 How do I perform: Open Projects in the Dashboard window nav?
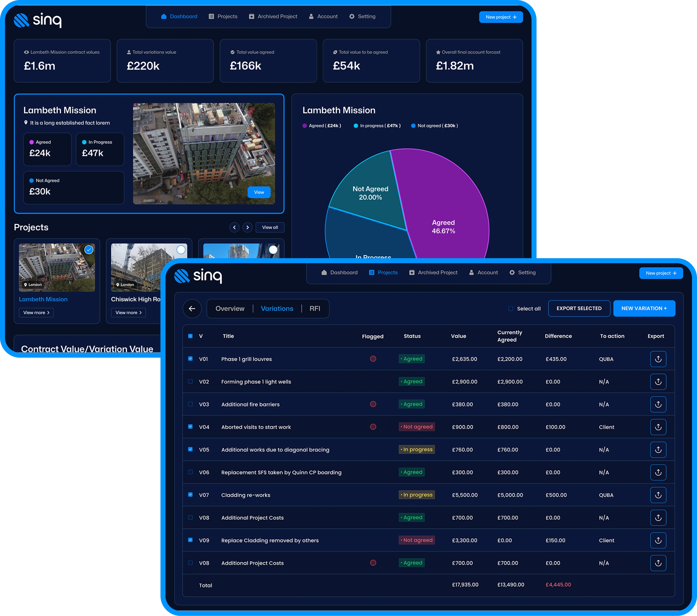[x=223, y=16]
